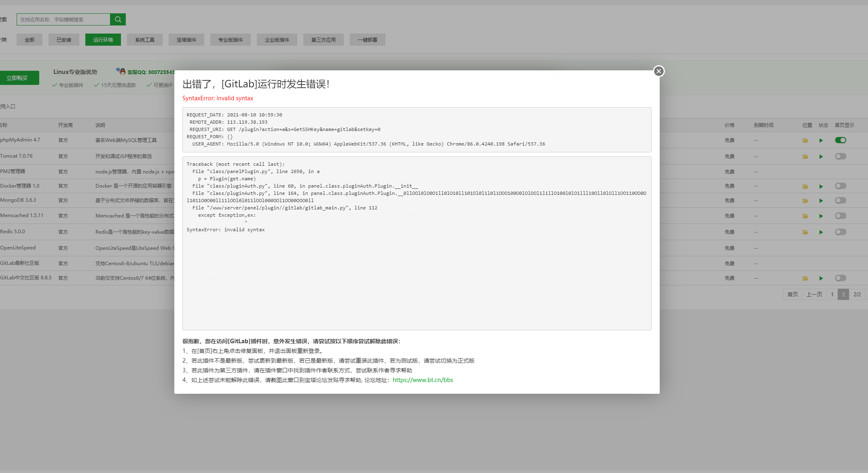Click current page 2 in pagination
The image size is (868, 473).
[x=843, y=294]
